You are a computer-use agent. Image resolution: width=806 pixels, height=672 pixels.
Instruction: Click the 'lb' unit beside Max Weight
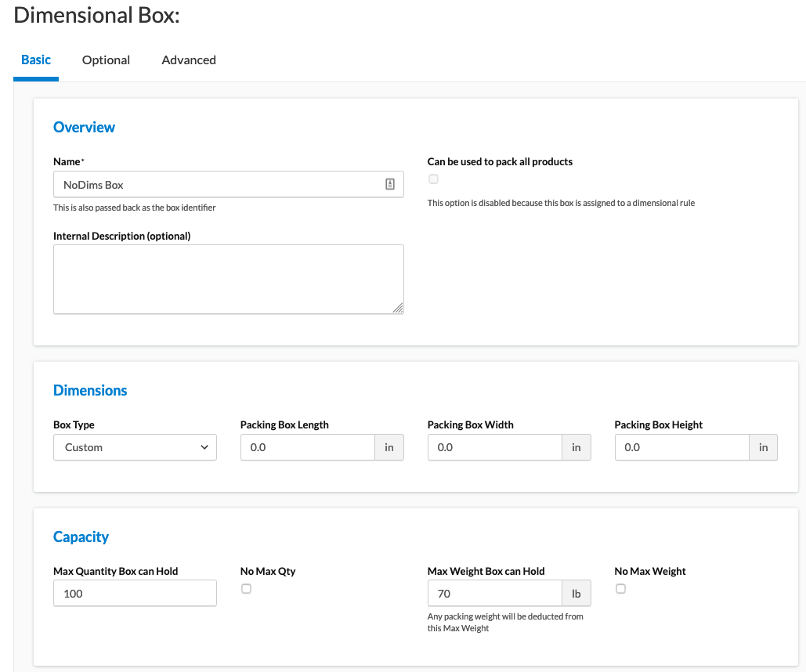coord(576,594)
